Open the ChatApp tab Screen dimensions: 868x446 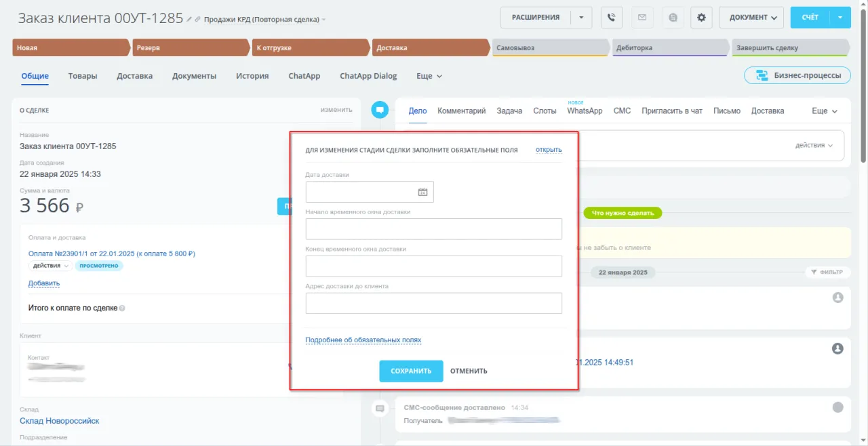[x=304, y=76]
